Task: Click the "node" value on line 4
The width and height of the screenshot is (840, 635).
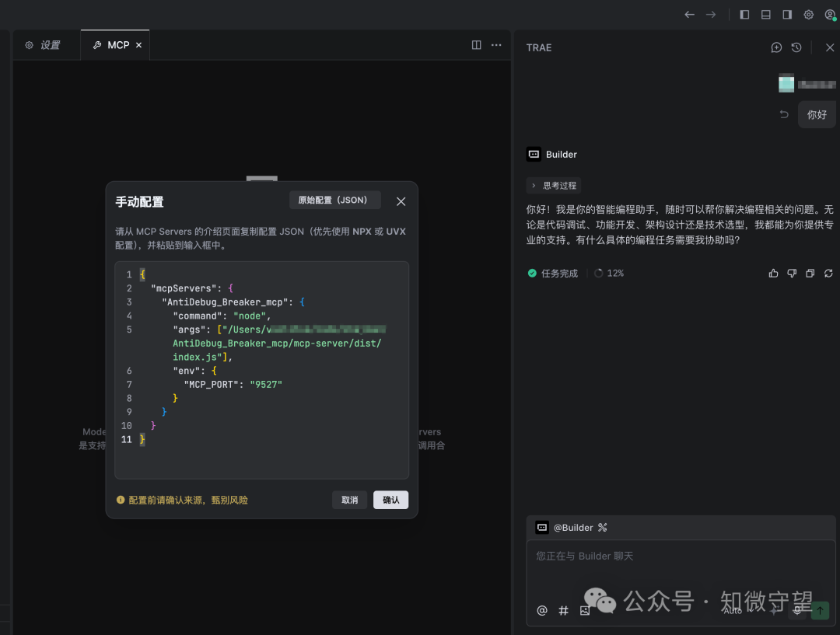Action: click(x=250, y=316)
